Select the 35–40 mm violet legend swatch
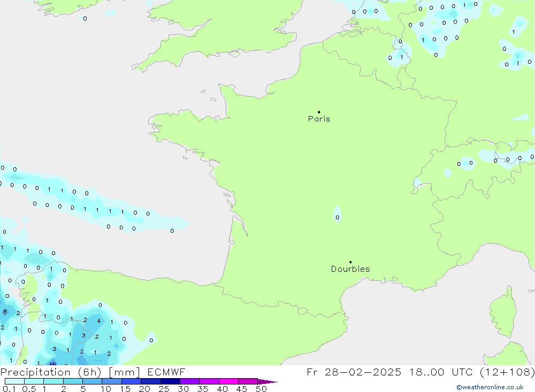 [x=209, y=381]
